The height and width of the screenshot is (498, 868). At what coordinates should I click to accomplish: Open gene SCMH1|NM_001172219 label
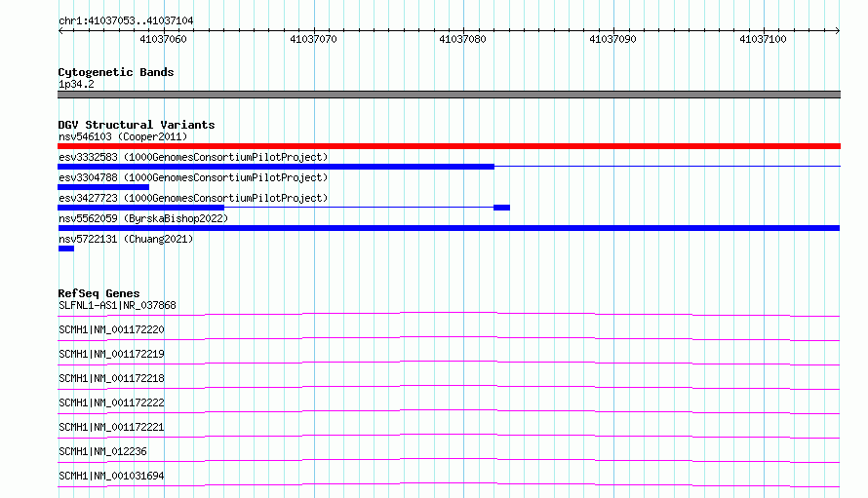[x=111, y=354]
